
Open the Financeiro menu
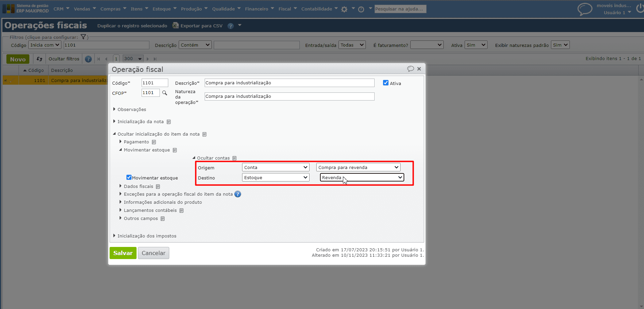click(x=260, y=9)
